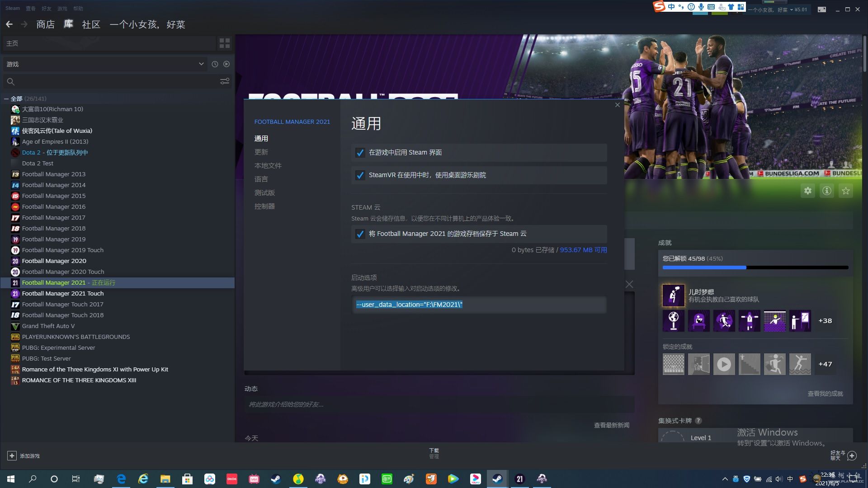Collapse the 全部 games list
The height and width of the screenshot is (488, 868).
coord(6,99)
